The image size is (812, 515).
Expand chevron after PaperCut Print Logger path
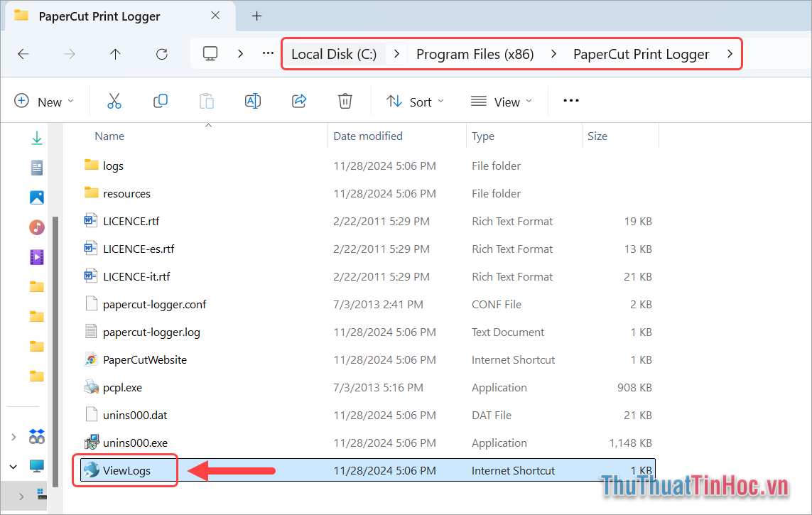click(x=730, y=54)
